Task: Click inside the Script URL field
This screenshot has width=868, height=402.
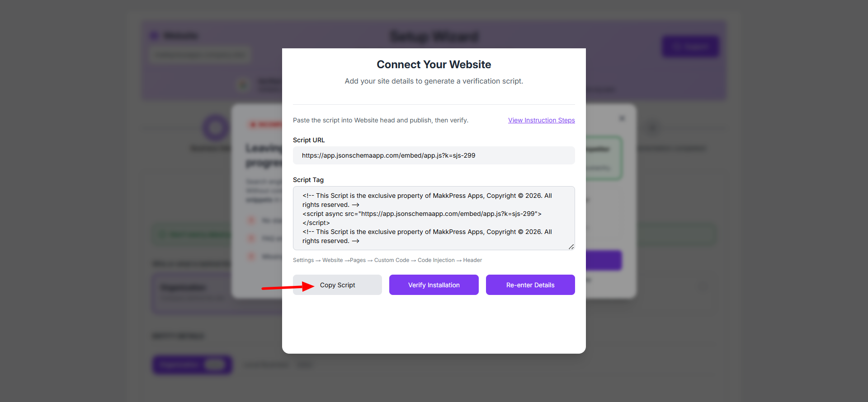Action: [434, 155]
